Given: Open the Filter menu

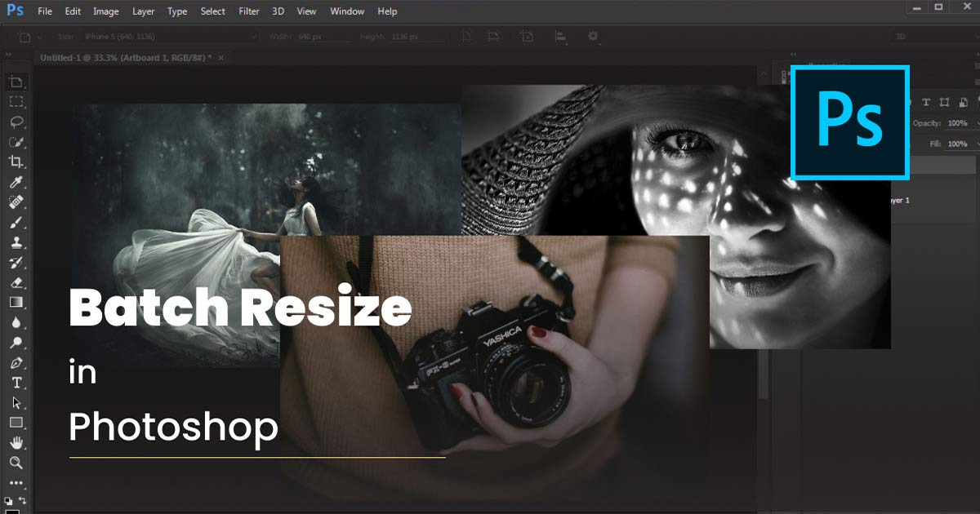Looking at the screenshot, I should (x=248, y=11).
